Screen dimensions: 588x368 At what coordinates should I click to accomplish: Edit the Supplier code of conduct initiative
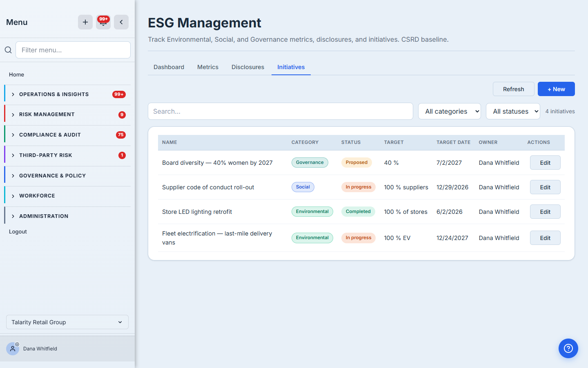(545, 187)
